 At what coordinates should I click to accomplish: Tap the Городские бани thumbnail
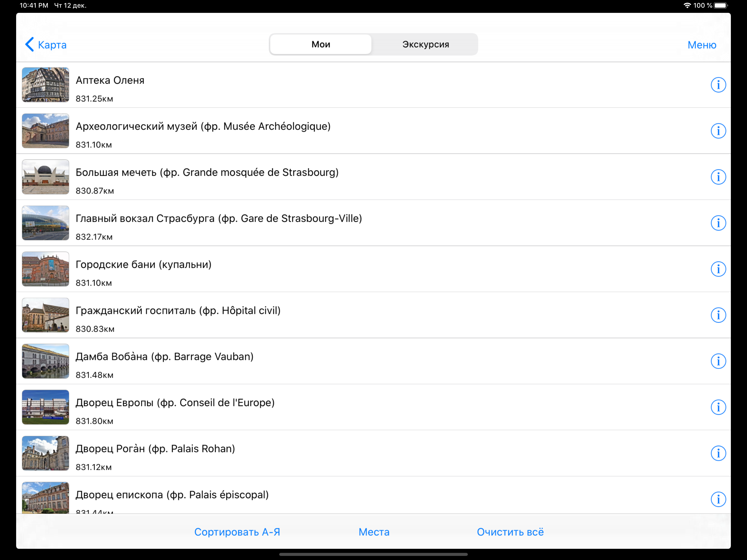(46, 269)
